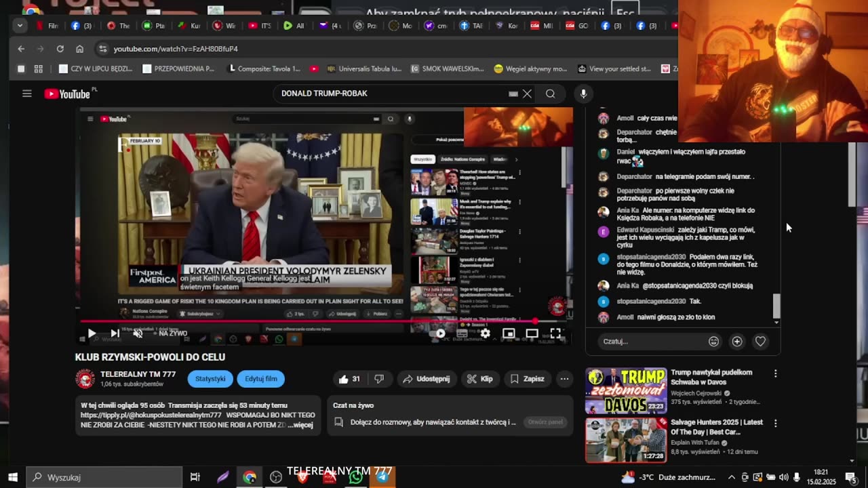Play the live video
The width and height of the screenshot is (868, 488).
(92, 333)
